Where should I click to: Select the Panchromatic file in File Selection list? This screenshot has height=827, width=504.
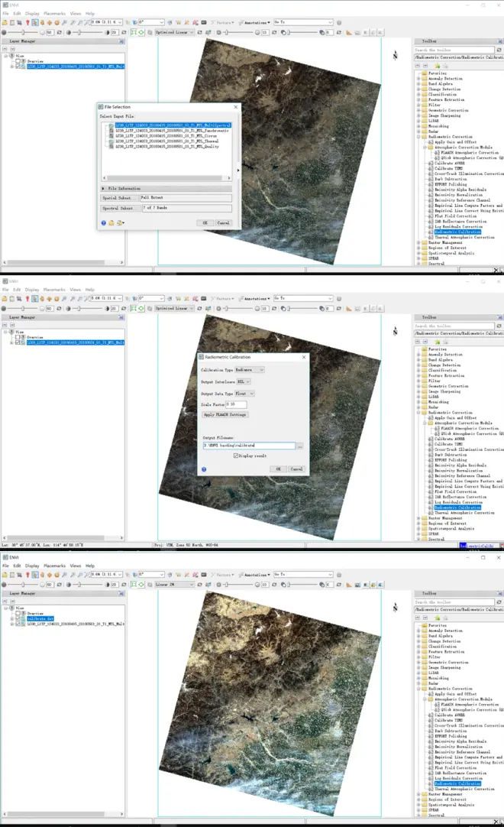pos(172,131)
